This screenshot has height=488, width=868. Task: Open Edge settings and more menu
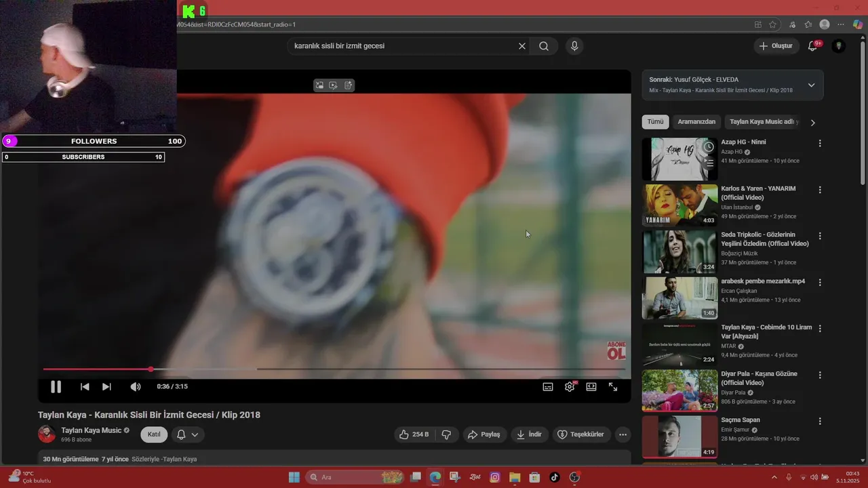tap(842, 24)
